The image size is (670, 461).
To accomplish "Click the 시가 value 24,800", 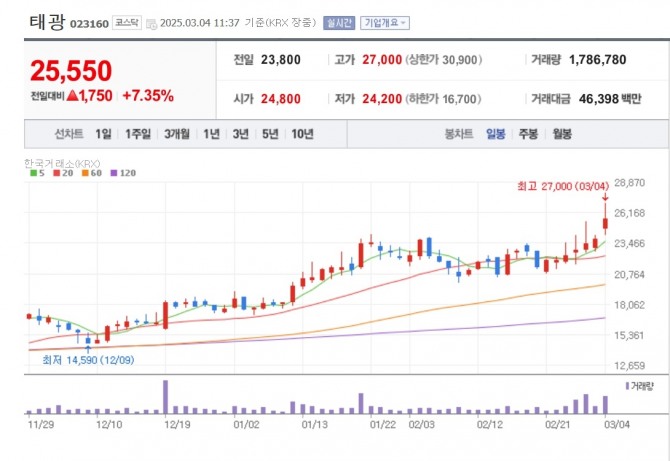I will (281, 99).
